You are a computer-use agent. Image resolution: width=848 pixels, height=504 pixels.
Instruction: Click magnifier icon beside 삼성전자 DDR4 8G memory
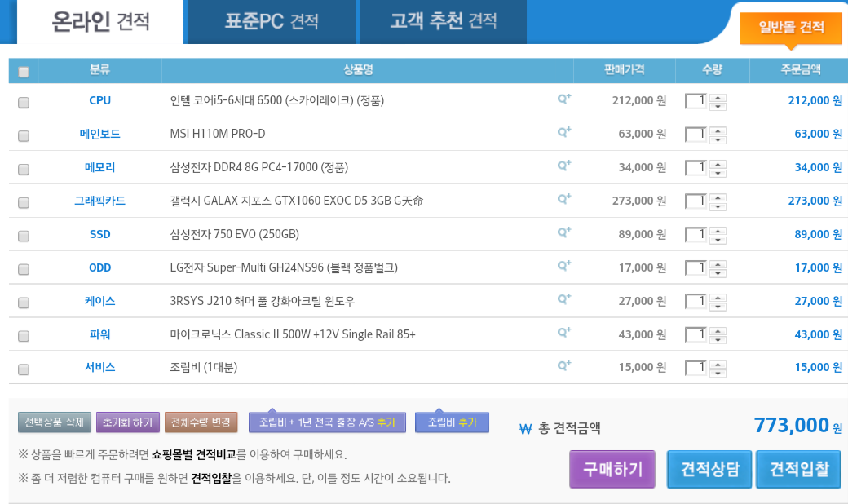563,166
